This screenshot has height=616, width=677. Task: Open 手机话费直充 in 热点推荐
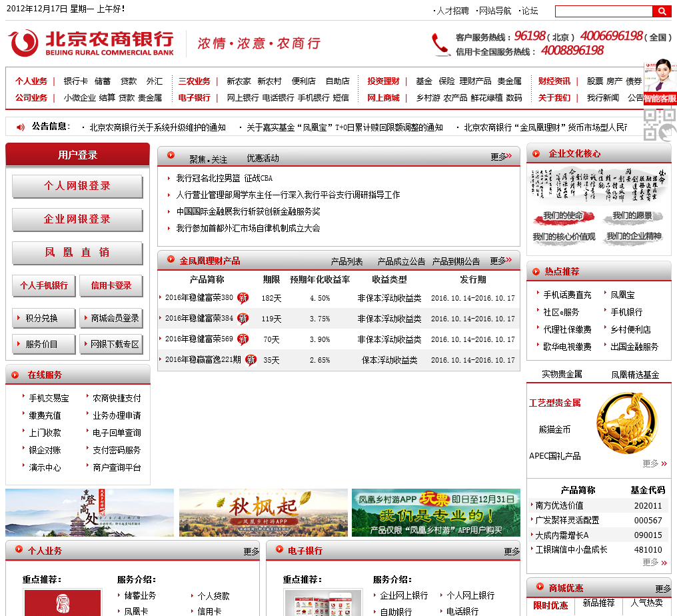(567, 295)
